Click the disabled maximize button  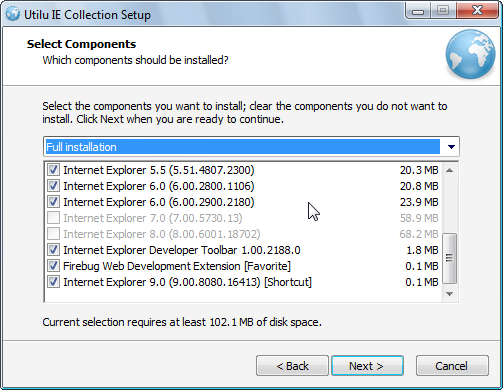pyautogui.click(x=443, y=11)
